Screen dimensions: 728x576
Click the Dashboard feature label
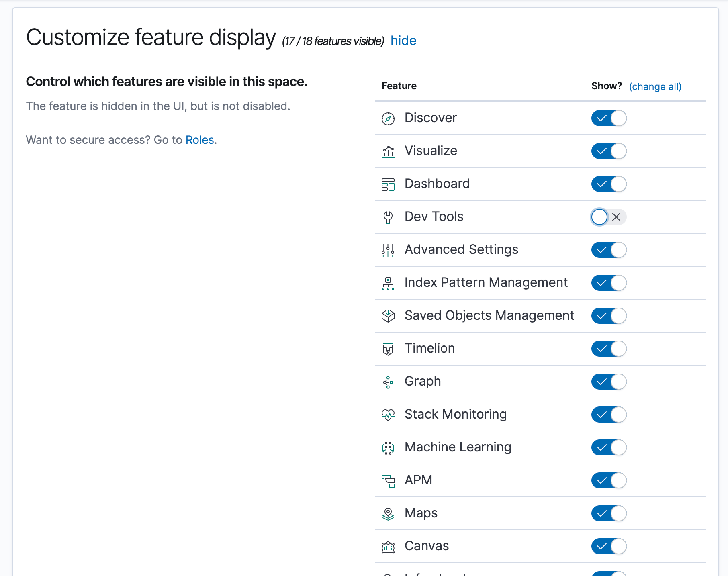(x=437, y=184)
